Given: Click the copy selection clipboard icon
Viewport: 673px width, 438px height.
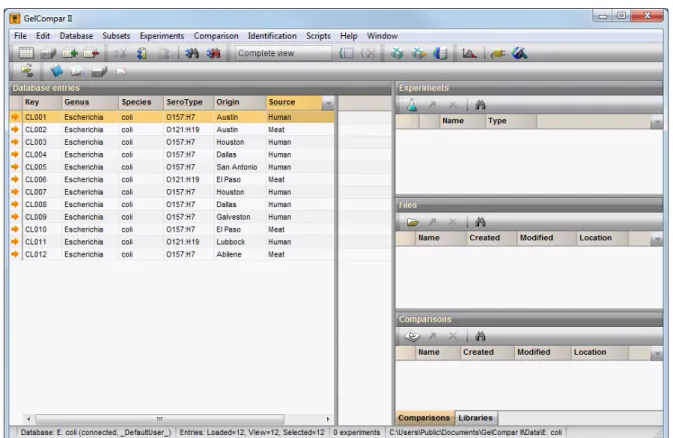Looking at the screenshot, I should (142, 54).
